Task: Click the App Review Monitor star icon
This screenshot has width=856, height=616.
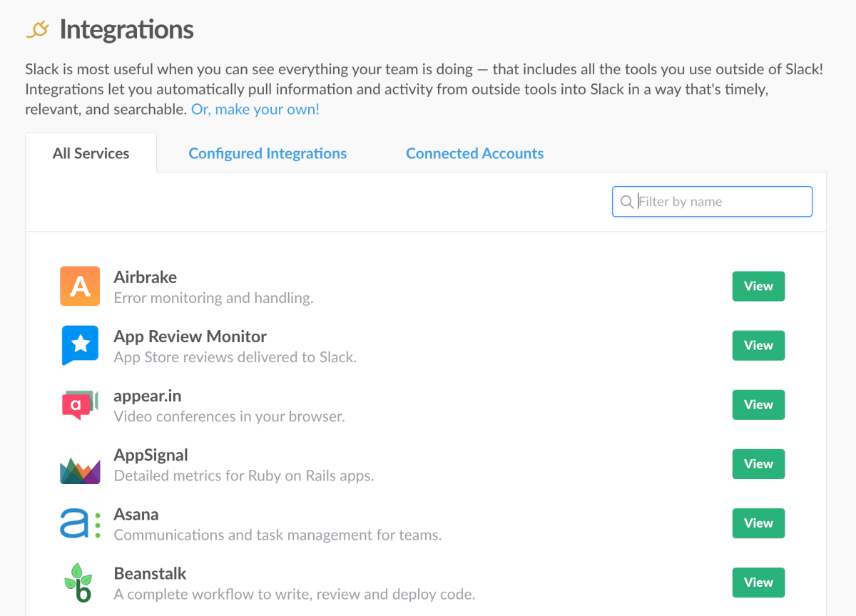Action: (79, 345)
